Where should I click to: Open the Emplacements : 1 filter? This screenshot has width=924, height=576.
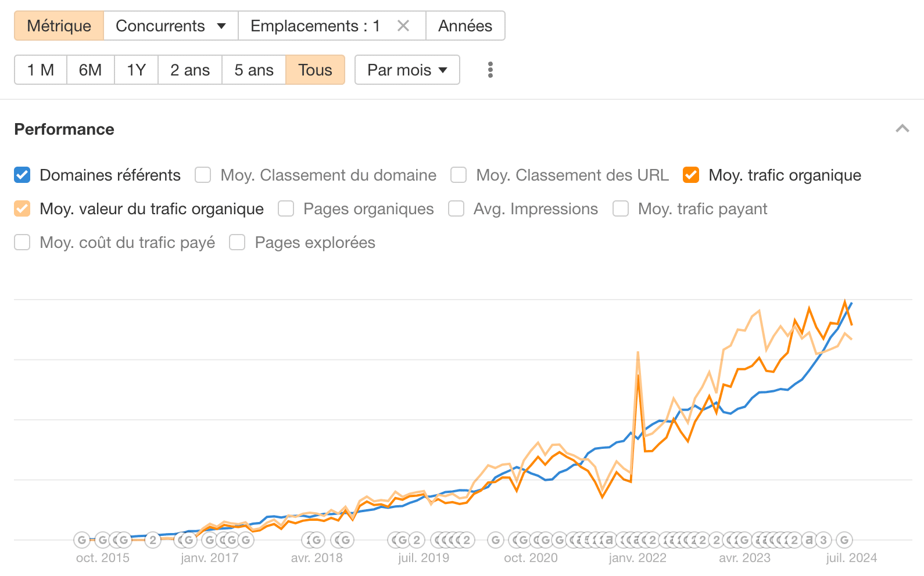315,26
